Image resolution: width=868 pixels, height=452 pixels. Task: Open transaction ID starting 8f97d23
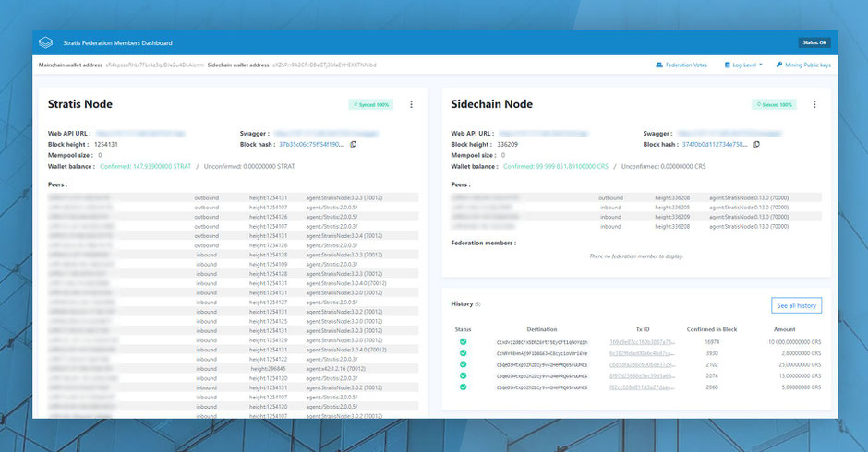[642, 376]
